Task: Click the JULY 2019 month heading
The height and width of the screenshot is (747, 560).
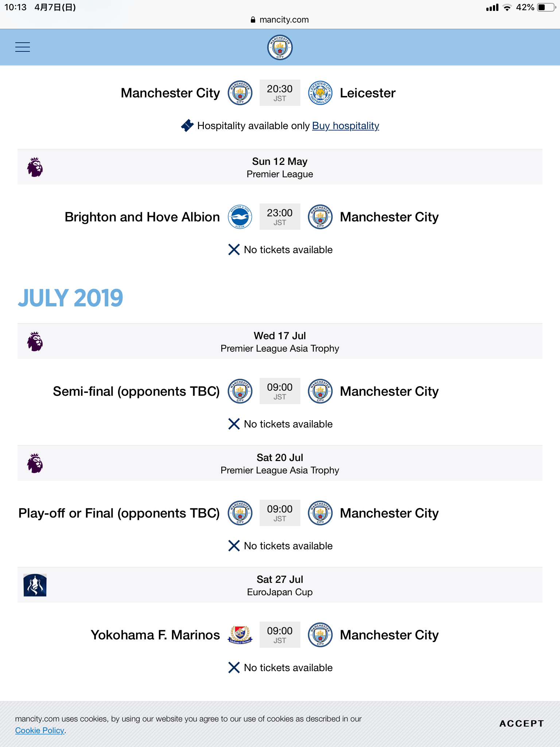Action: [x=71, y=298]
